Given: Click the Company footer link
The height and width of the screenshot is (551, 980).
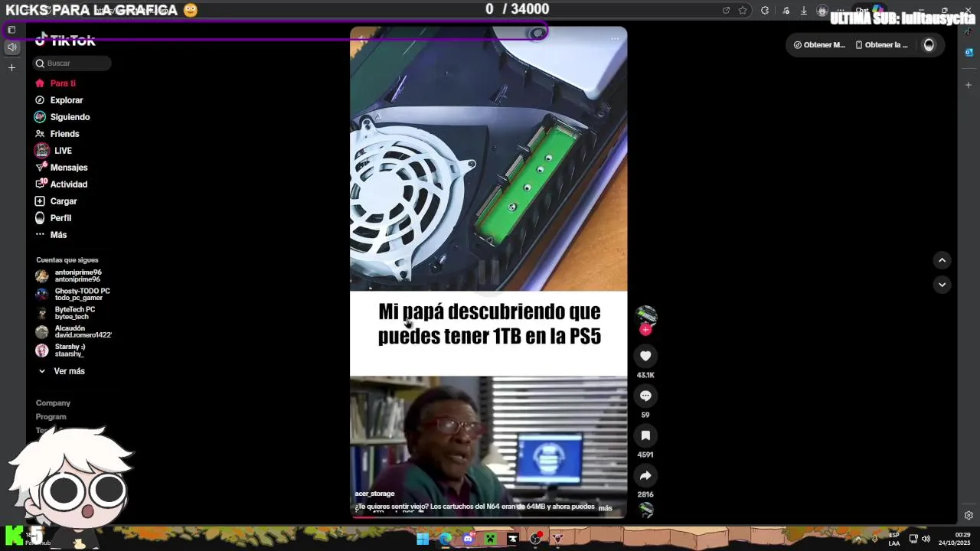Looking at the screenshot, I should coord(53,403).
